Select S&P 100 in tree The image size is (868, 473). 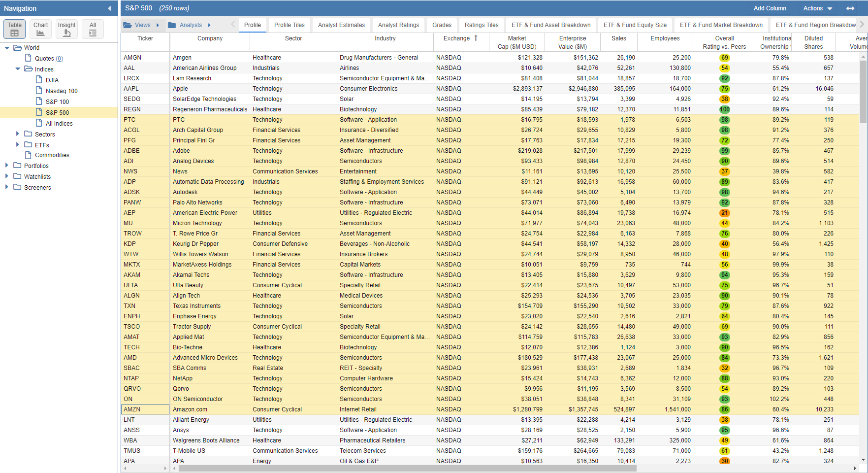[57, 102]
